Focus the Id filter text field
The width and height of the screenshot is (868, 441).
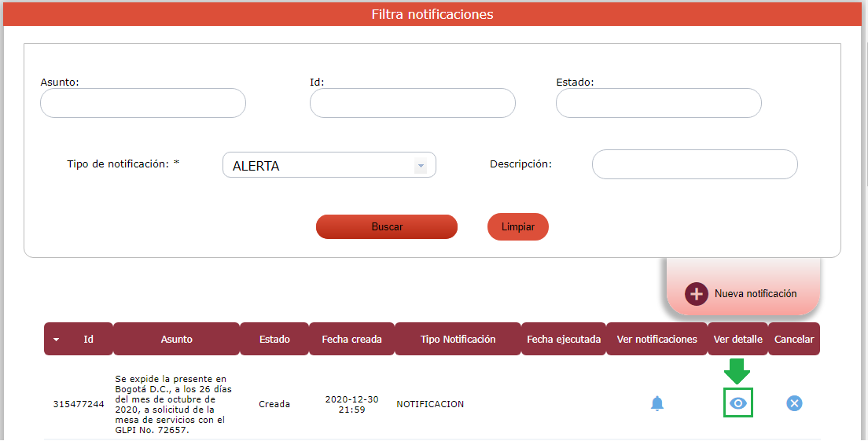(x=412, y=103)
